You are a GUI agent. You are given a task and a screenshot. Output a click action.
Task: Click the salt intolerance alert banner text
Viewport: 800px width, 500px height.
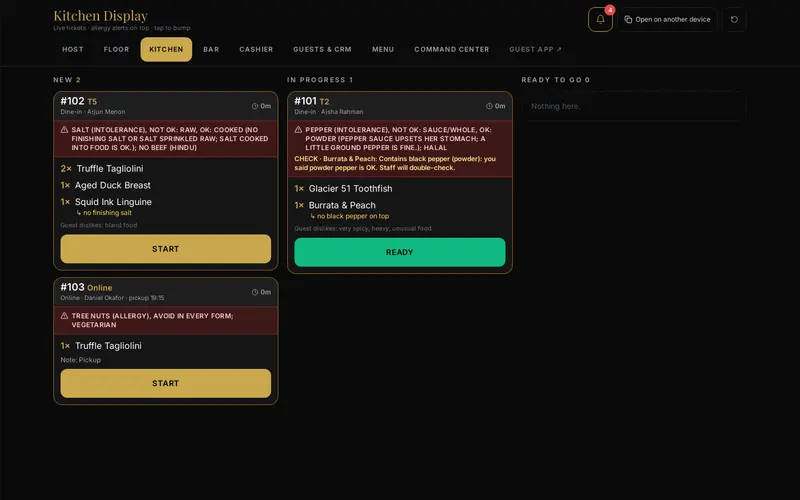click(170, 139)
